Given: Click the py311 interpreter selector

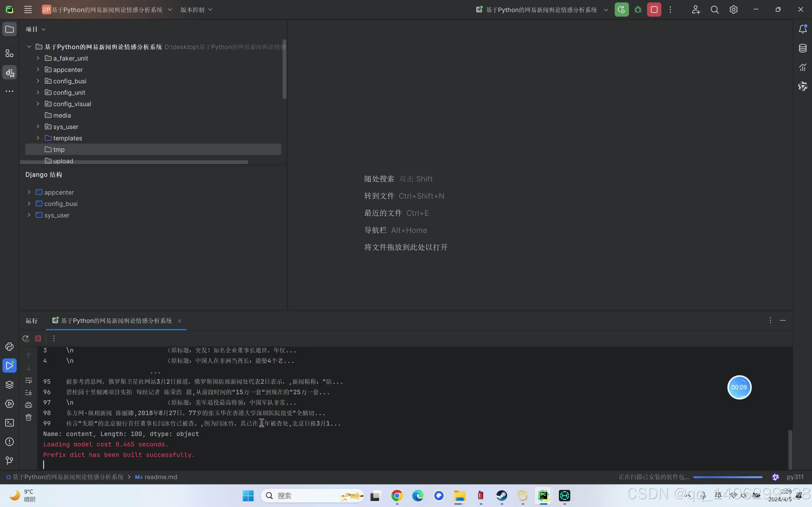Looking at the screenshot, I should pyautogui.click(x=795, y=477).
